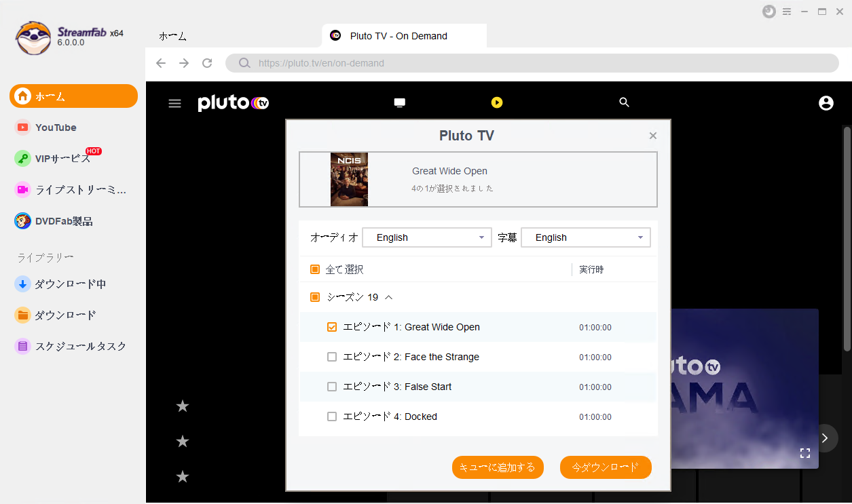The image size is (852, 504).
Task: Click the Pluto TV tab favicon
Action: (335, 36)
